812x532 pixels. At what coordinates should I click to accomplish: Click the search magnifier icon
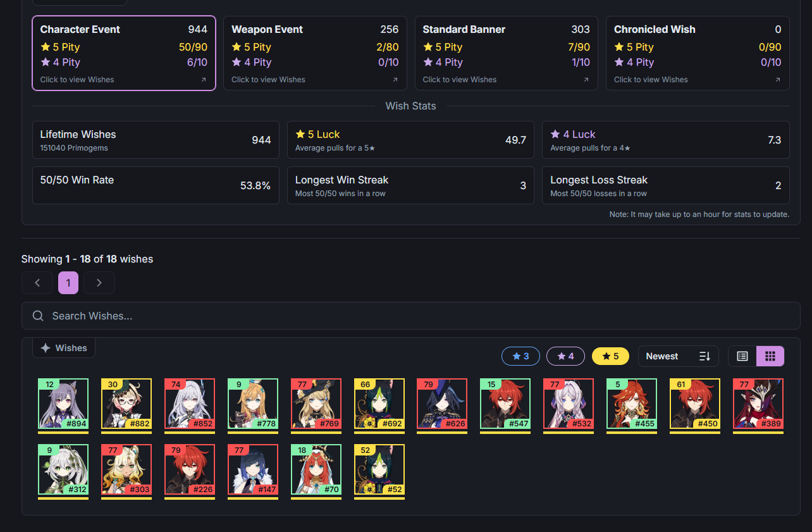tap(38, 316)
